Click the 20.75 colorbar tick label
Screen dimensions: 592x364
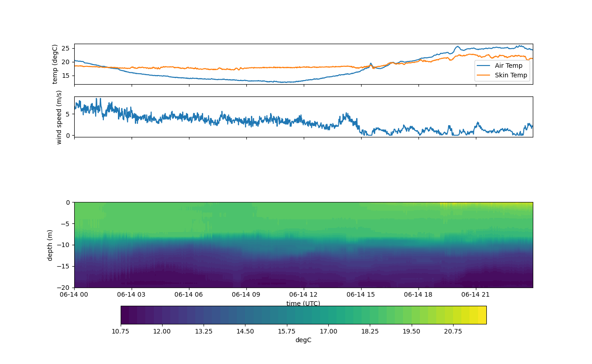click(x=453, y=332)
